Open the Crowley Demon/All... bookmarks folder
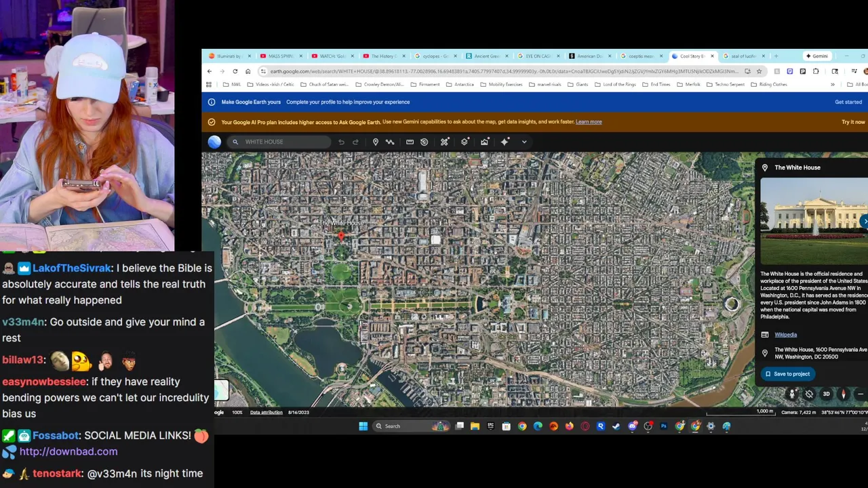The width and height of the screenshot is (868, 488). [x=379, y=85]
